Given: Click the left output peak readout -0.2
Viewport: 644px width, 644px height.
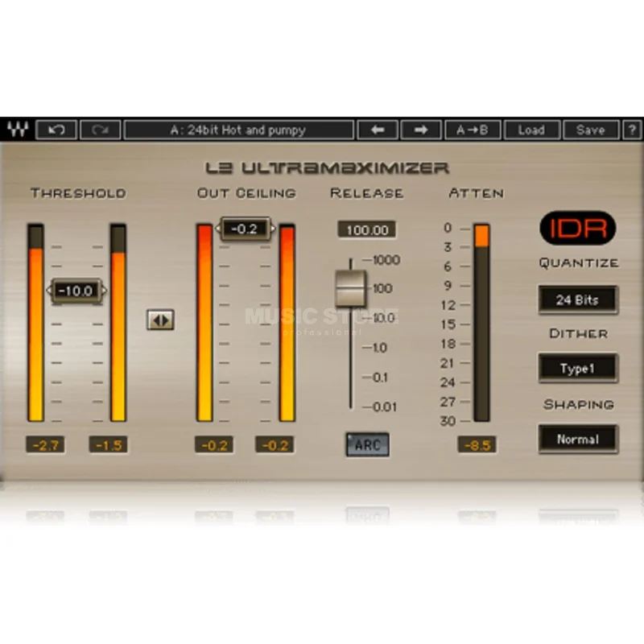Looking at the screenshot, I should (214, 445).
